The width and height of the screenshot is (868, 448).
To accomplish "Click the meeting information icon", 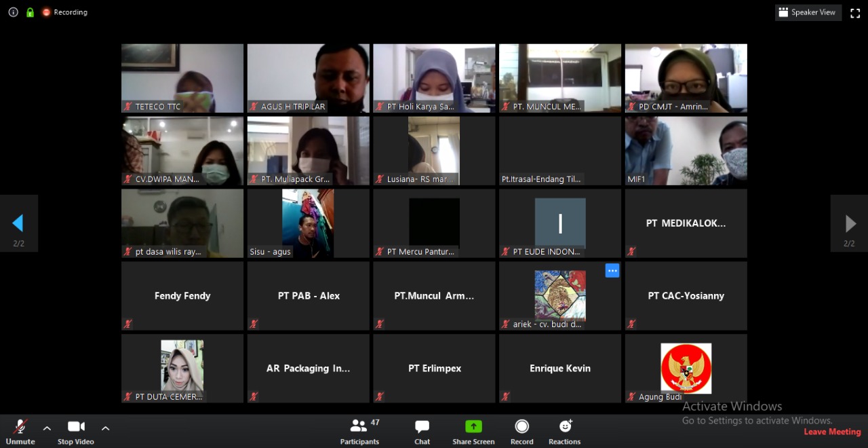I will 13,12.
